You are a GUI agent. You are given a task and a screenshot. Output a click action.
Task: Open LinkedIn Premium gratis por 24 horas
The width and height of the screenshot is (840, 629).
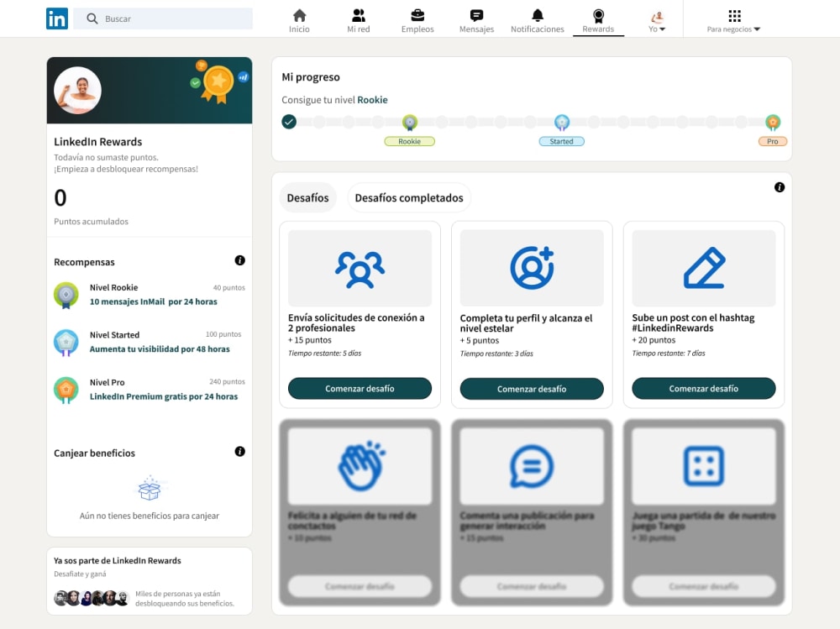pos(164,396)
